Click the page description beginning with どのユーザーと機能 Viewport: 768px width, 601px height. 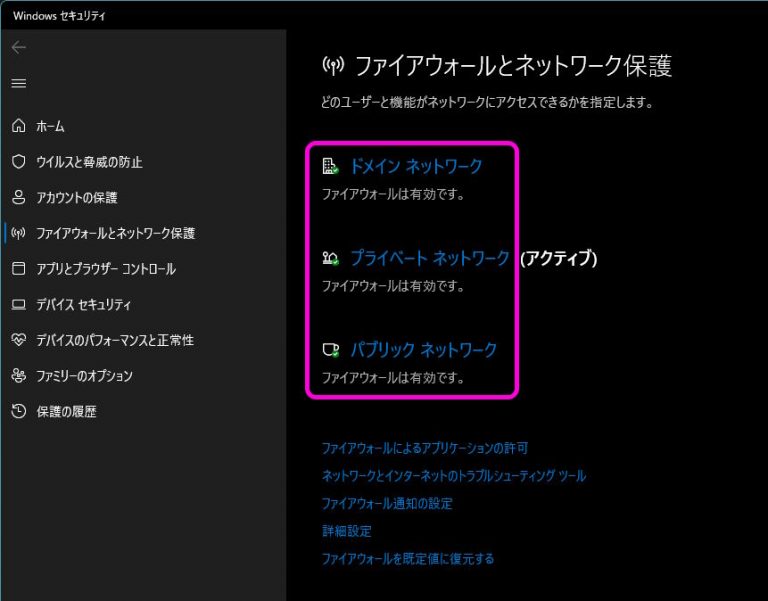pyautogui.click(x=487, y=102)
